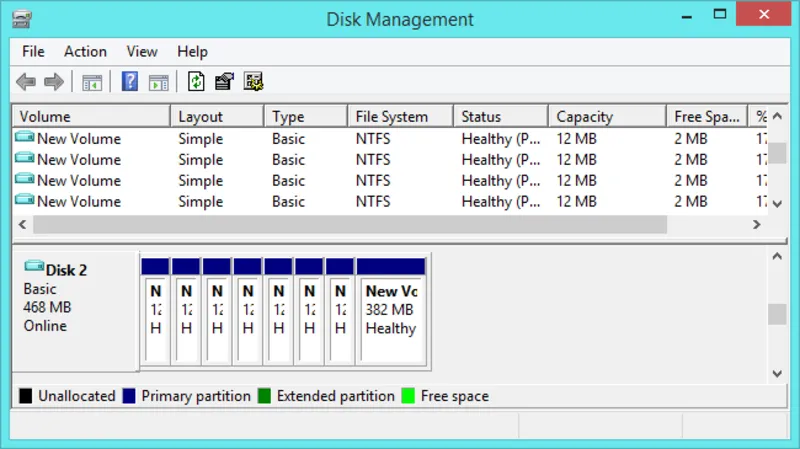Open the View menu
800x449 pixels.
click(x=142, y=51)
